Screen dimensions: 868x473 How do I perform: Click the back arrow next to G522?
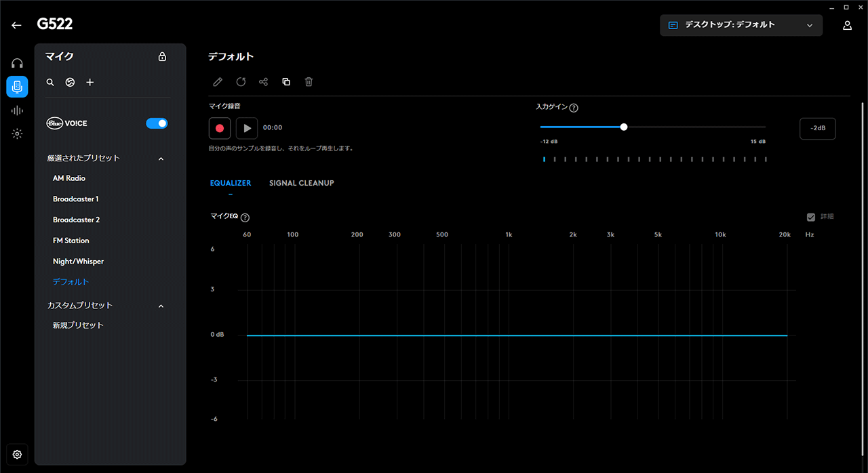pos(16,25)
